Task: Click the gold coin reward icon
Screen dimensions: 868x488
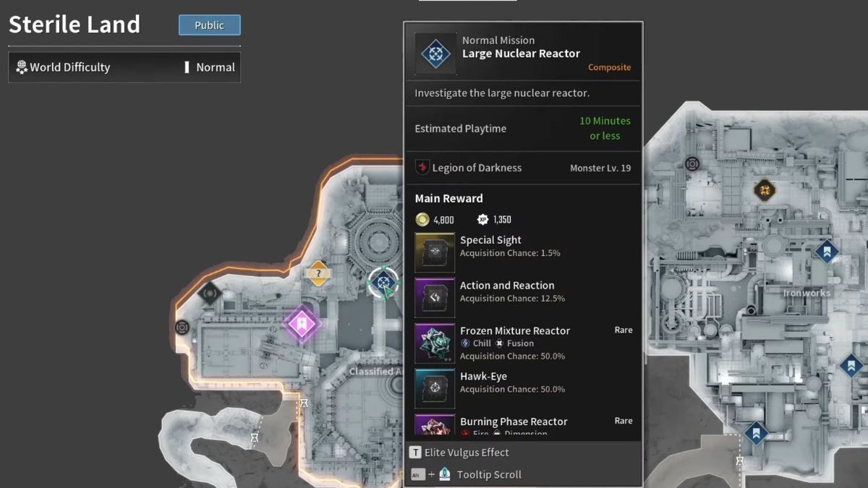Action: tap(422, 220)
